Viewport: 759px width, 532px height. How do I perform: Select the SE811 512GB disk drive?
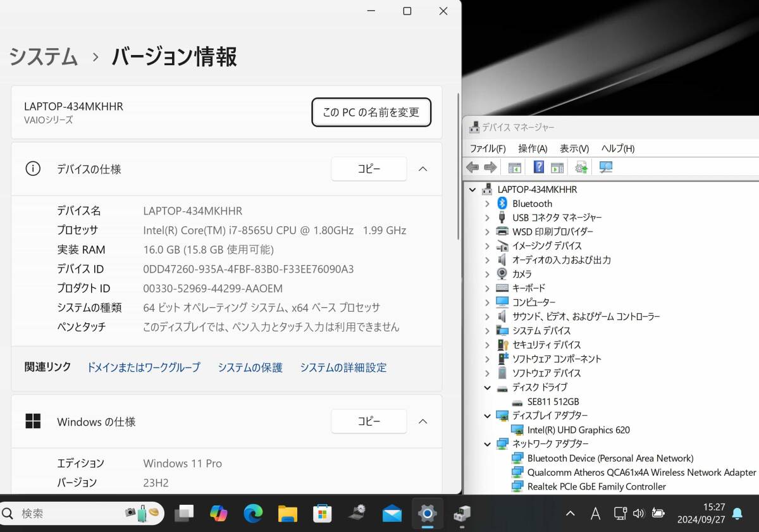(553, 402)
